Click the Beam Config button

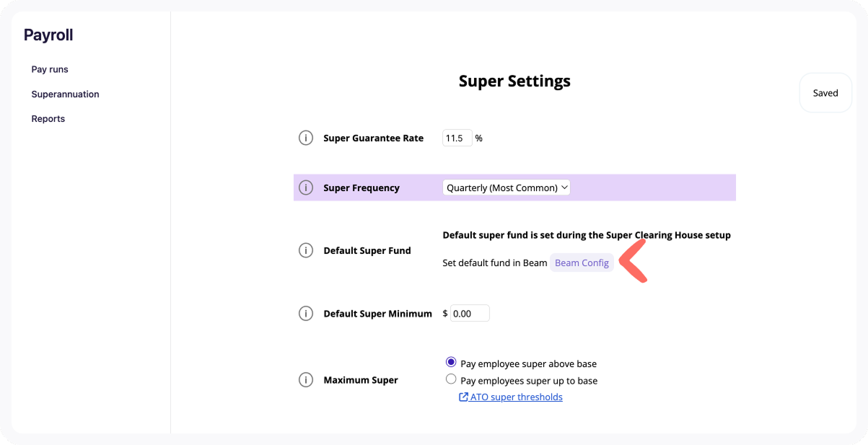tap(582, 263)
